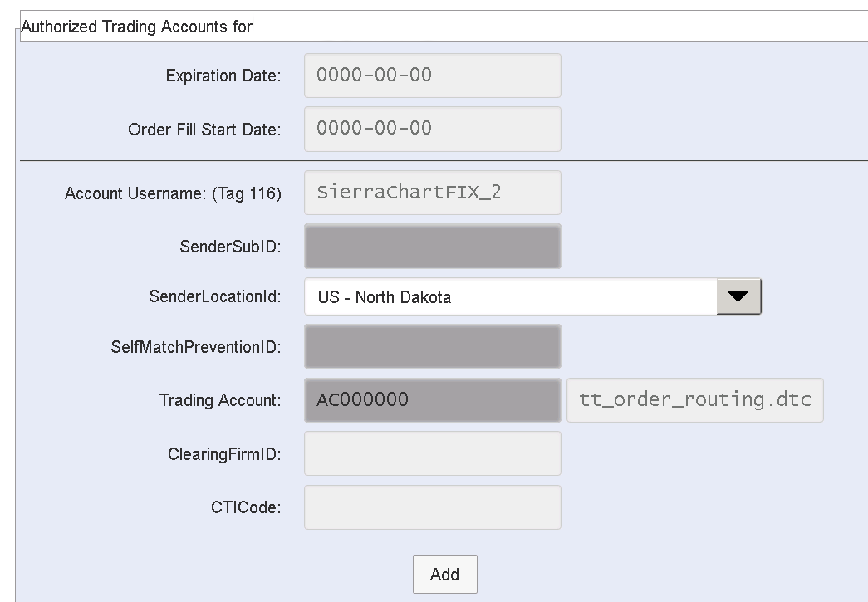This screenshot has height=602, width=868.
Task: Click the 'Expiration Date:' label
Action: [x=223, y=76]
